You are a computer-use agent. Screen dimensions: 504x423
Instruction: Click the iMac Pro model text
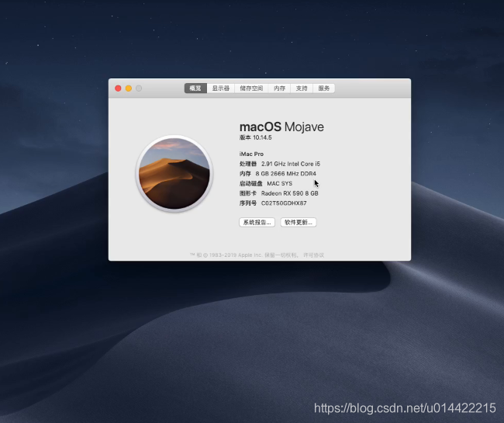click(x=251, y=154)
